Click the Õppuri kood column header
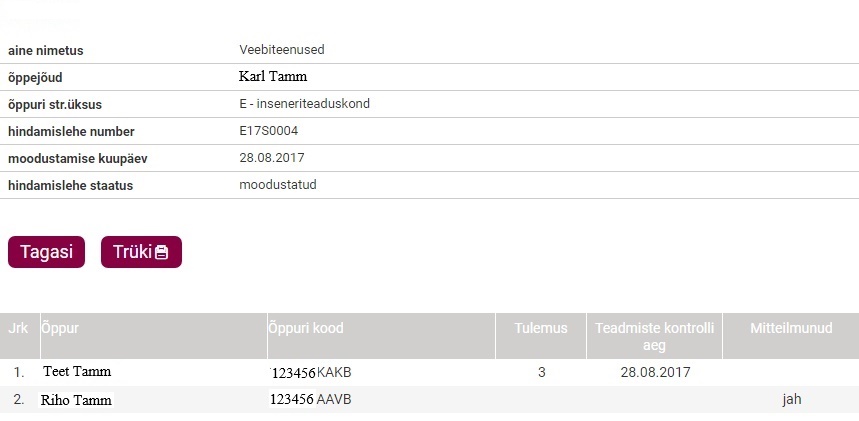 click(x=306, y=328)
